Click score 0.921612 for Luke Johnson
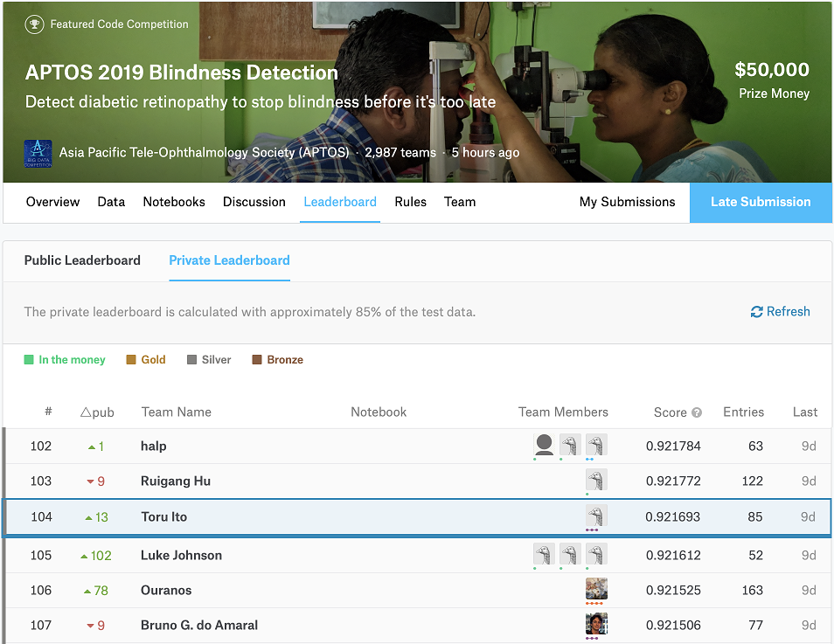Viewport: 834px width, 644px height. [673, 555]
